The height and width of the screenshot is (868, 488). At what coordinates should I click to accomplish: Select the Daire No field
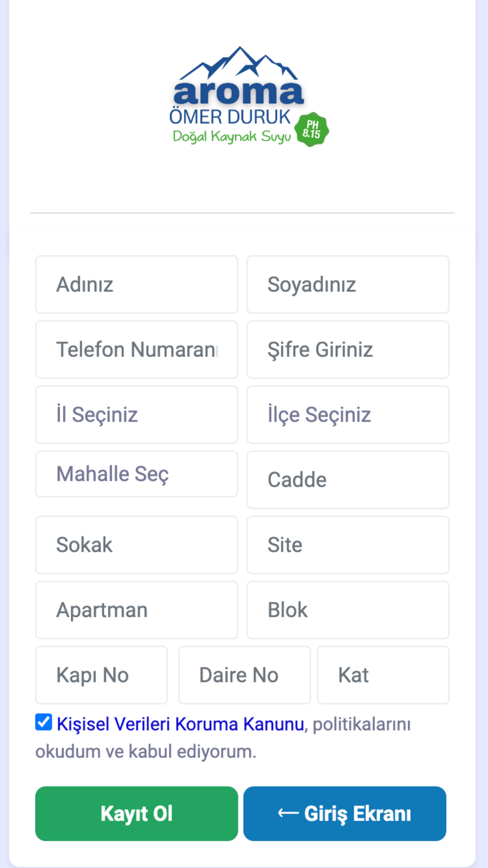pos(244,675)
